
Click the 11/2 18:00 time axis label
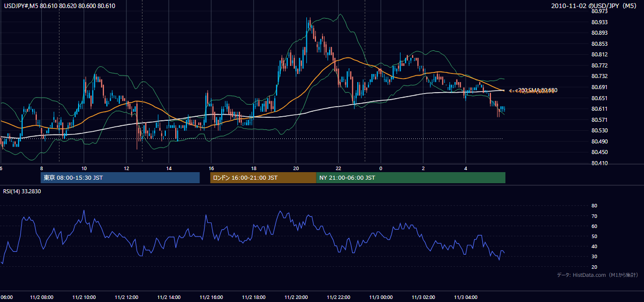[x=254, y=297]
